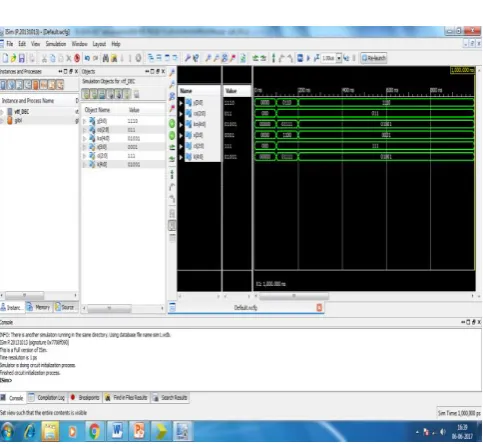
Task: Expand first signal in waveform Name column
Action: pyautogui.click(x=181, y=103)
